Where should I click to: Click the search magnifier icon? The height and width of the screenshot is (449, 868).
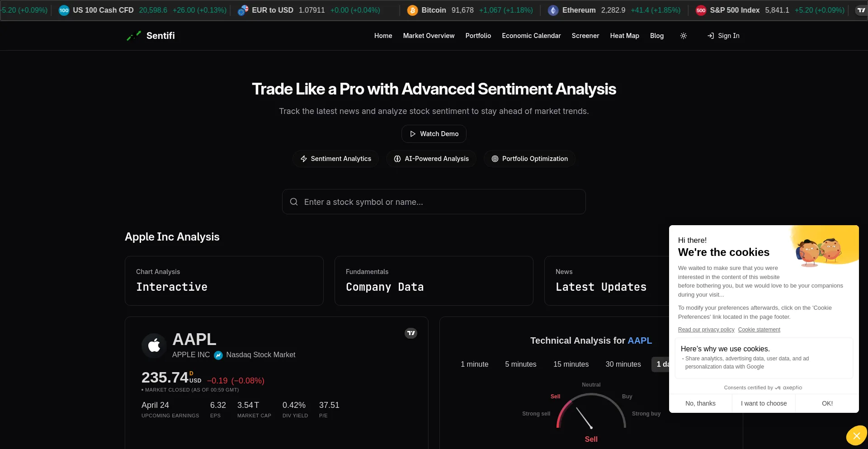(x=294, y=202)
